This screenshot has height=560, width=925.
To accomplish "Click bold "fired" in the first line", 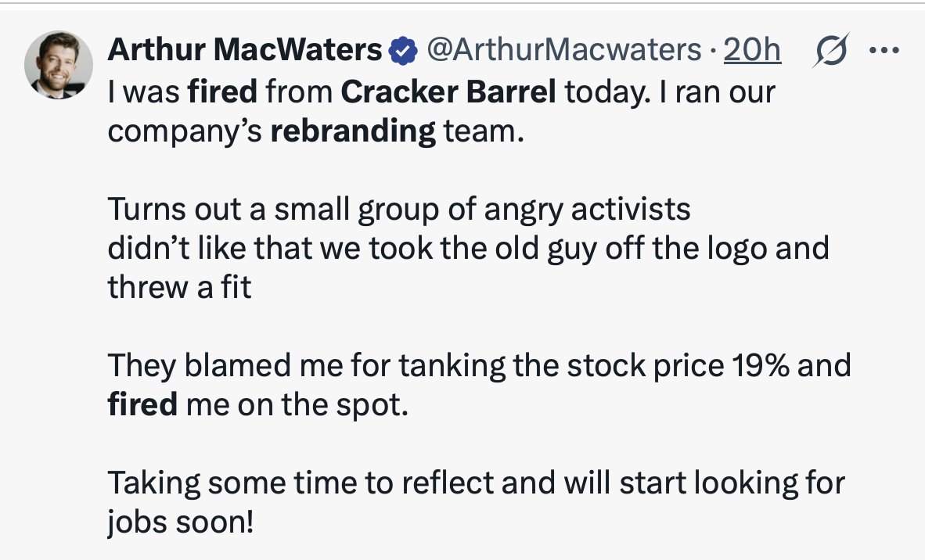I will click(222, 92).
